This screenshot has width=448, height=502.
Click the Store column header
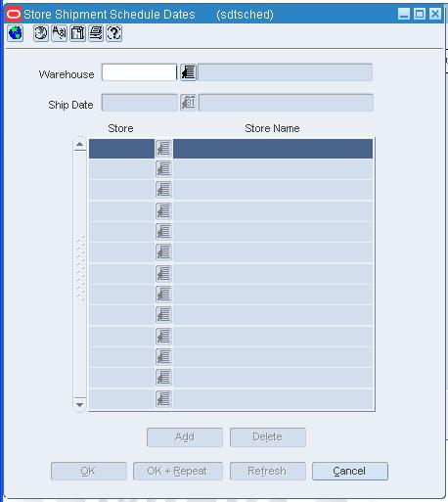120,128
